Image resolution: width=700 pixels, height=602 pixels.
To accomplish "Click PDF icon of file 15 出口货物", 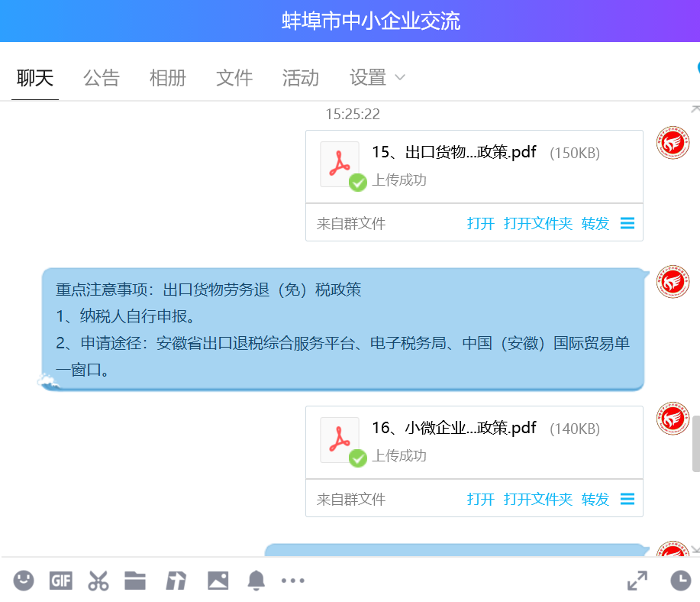I will click(340, 164).
